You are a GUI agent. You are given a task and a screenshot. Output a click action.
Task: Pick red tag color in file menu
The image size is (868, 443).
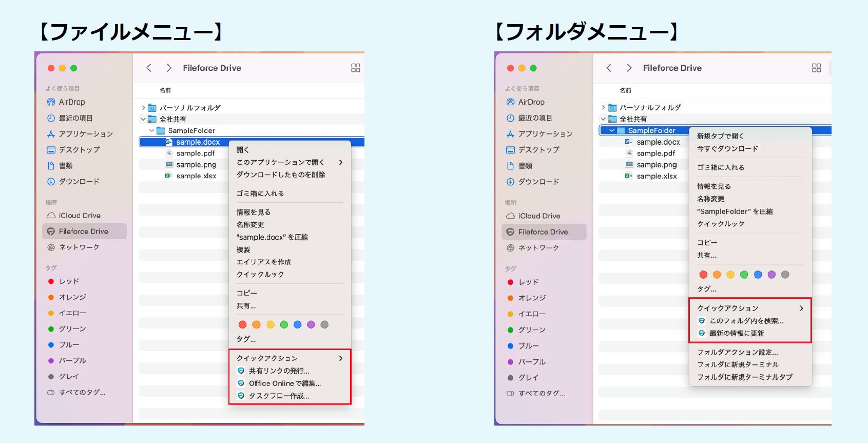(x=243, y=324)
